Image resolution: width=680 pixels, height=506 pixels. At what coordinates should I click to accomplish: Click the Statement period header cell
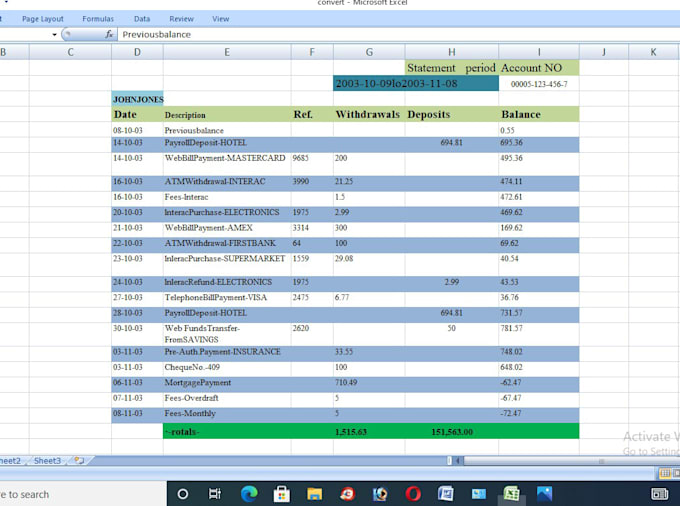[x=451, y=68]
